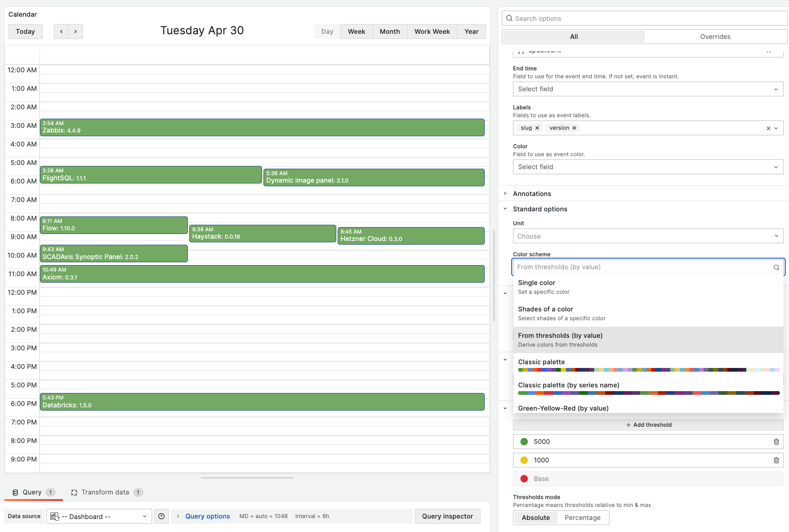Open the Unit Choose dropdown
789x532 pixels.
648,236
